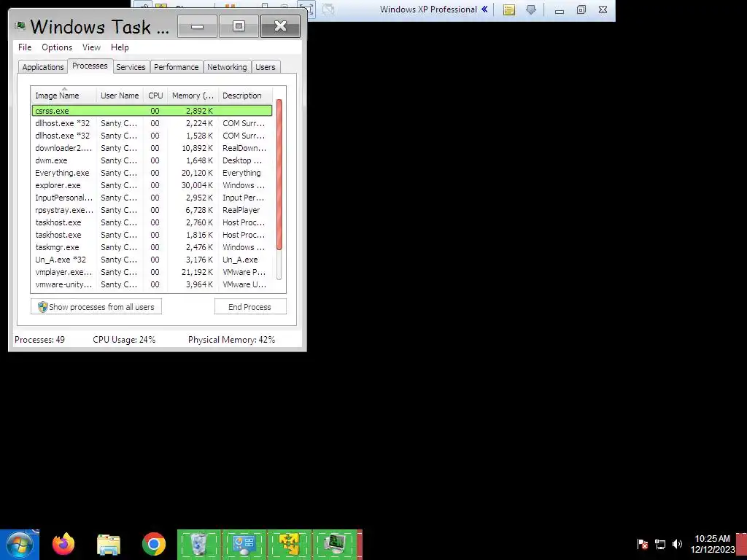This screenshot has height=560, width=747.
Task: Select the Recycle Bin taskbar icon
Action: 199,544
